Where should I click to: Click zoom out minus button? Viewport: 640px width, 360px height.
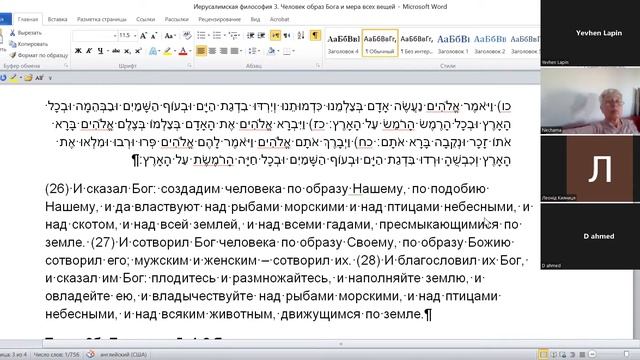593,355
